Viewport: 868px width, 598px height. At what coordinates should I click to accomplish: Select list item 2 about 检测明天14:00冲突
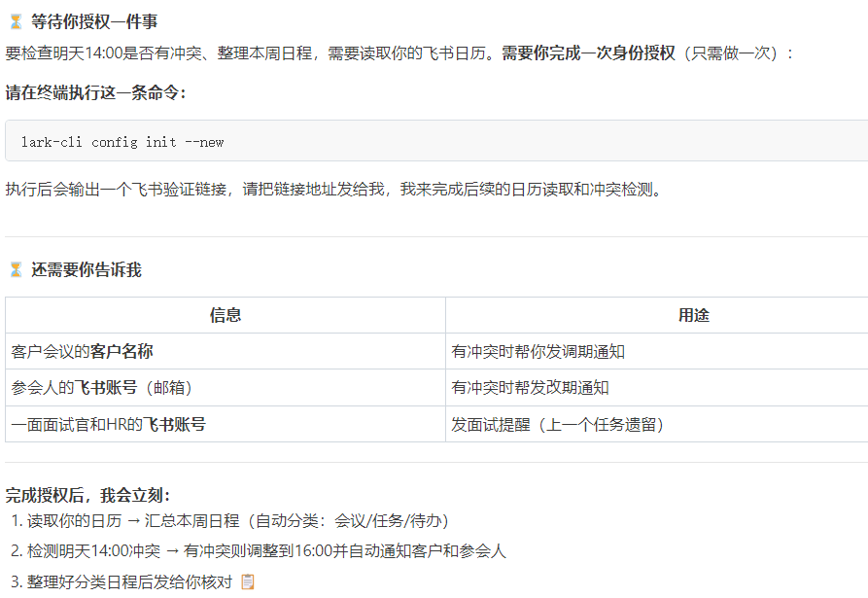coord(262,550)
